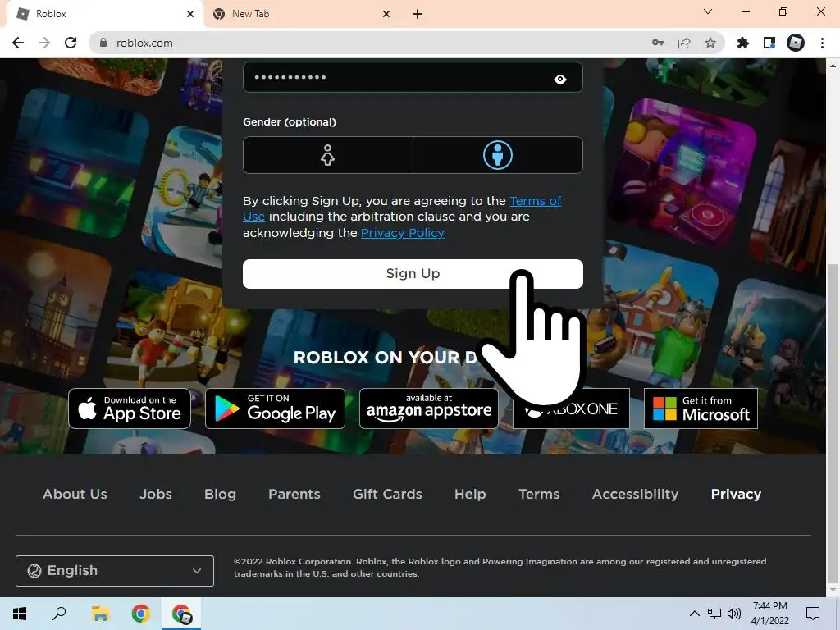Show password using the eye icon
Screen dimensions: 840x630
point(559,80)
